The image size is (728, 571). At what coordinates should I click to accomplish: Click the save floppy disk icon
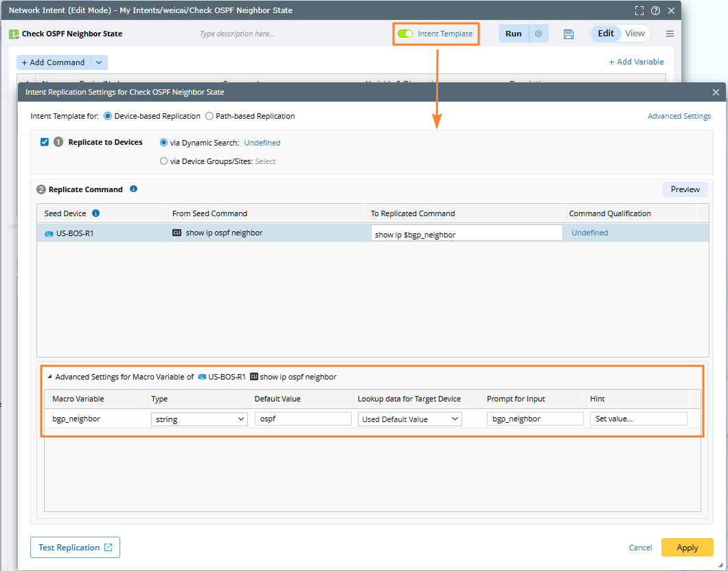coord(568,34)
